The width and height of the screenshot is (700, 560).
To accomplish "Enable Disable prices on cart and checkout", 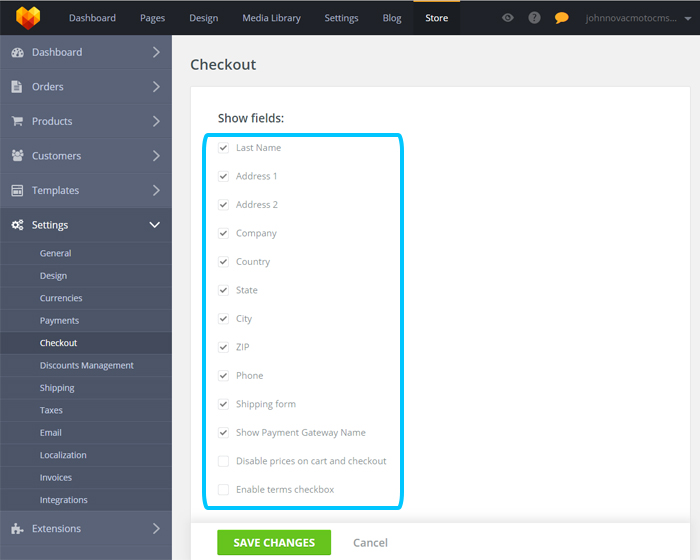I will coord(224,461).
